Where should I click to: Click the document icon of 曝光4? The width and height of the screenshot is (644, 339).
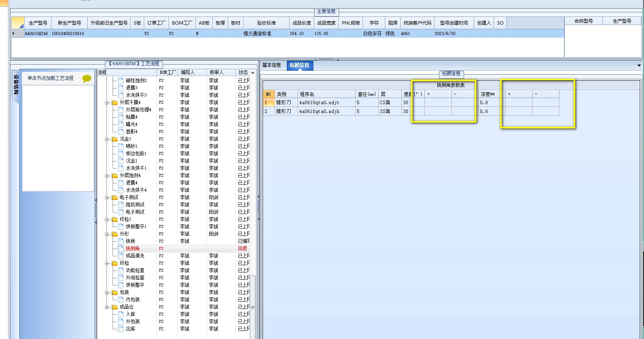click(x=121, y=124)
